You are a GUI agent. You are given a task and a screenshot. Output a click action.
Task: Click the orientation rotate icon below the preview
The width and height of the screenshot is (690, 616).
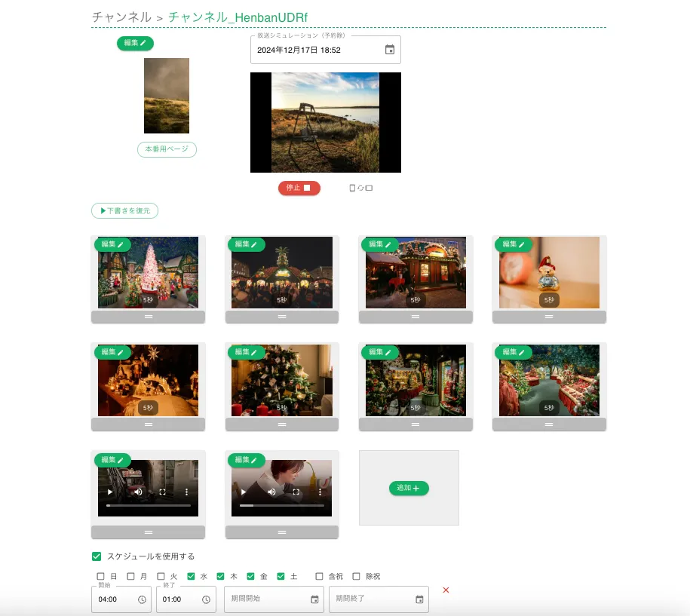pyautogui.click(x=361, y=188)
